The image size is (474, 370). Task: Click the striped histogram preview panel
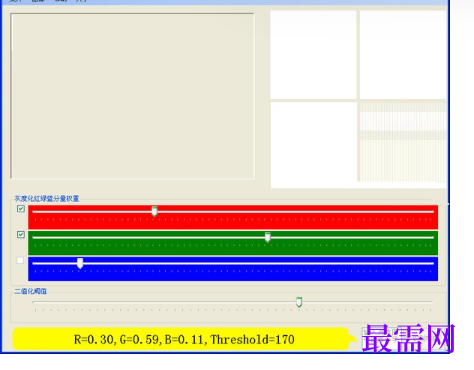pos(402,142)
